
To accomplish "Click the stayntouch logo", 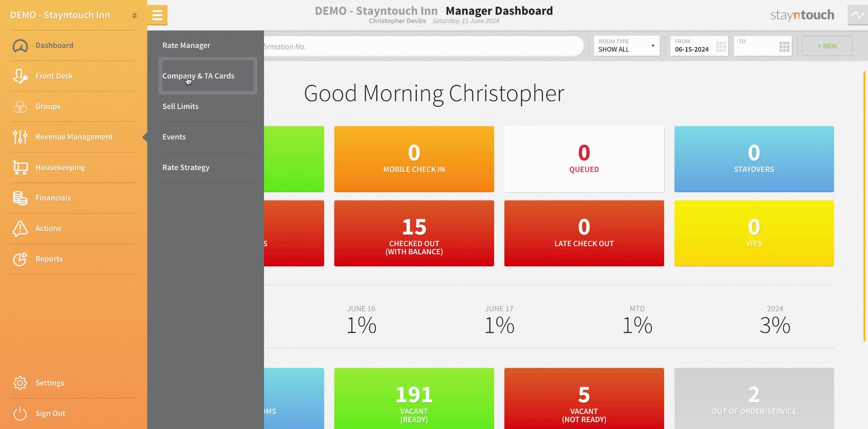I will click(802, 15).
